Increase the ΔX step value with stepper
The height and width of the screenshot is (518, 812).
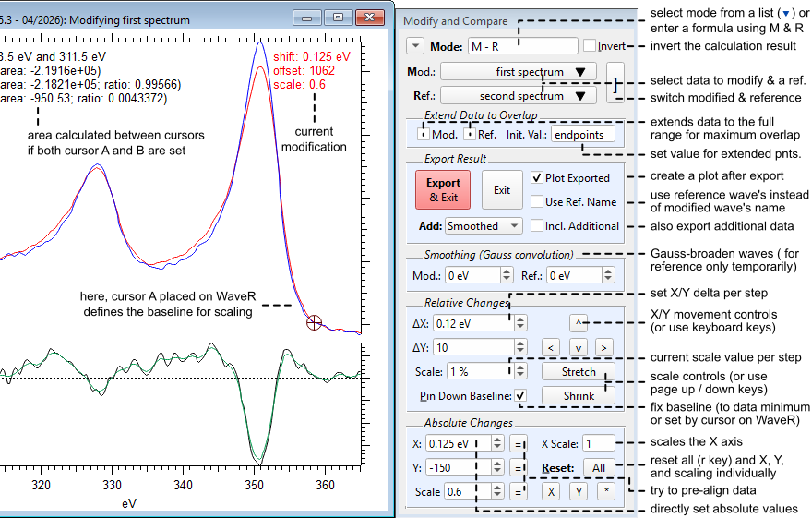coord(520,319)
